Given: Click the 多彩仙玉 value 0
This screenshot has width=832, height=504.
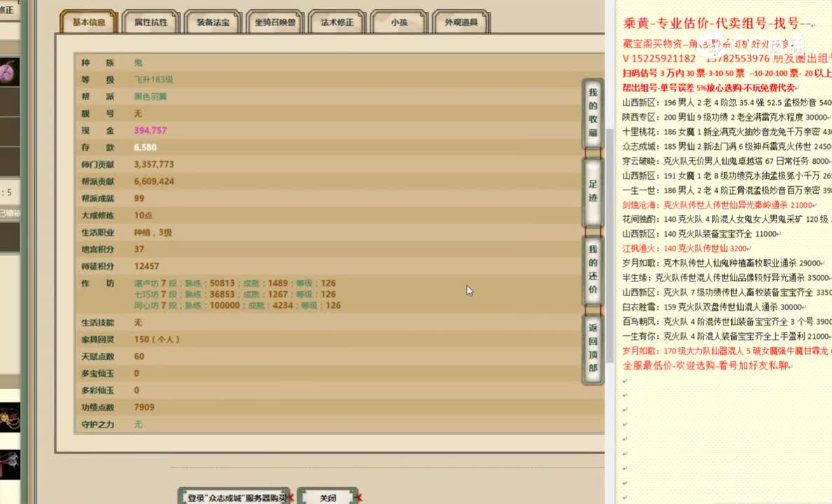Looking at the screenshot, I should [137, 391].
